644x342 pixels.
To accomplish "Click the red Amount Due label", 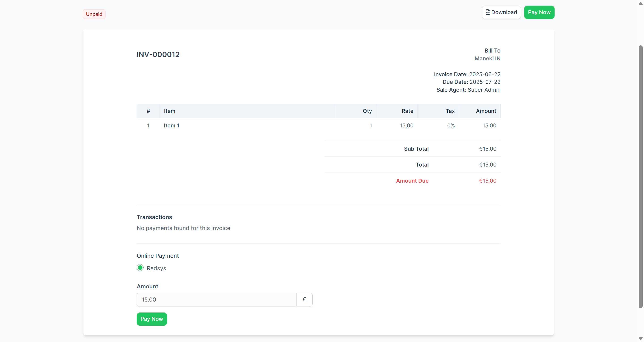I will 412,181.
